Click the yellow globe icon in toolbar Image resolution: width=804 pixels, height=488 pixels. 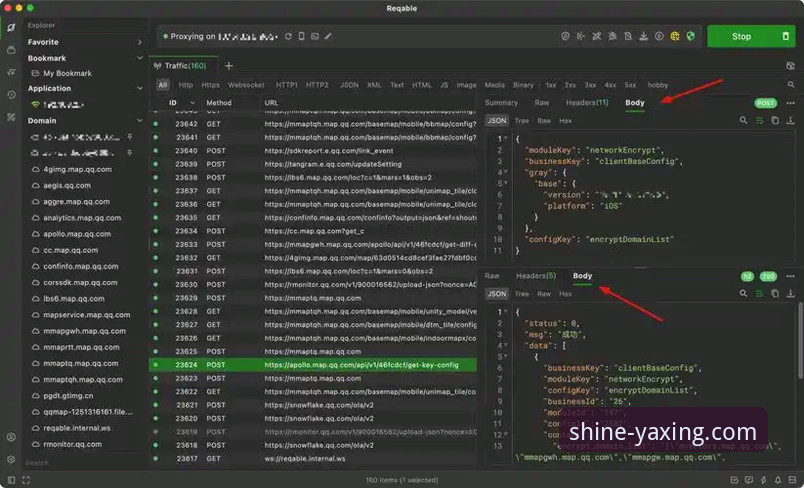pyautogui.click(x=675, y=36)
